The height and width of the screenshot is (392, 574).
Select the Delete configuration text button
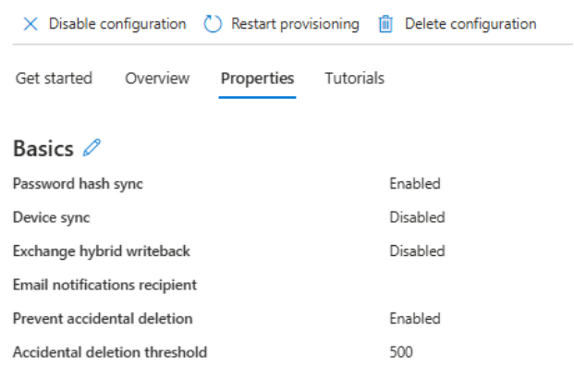pyautogui.click(x=470, y=24)
